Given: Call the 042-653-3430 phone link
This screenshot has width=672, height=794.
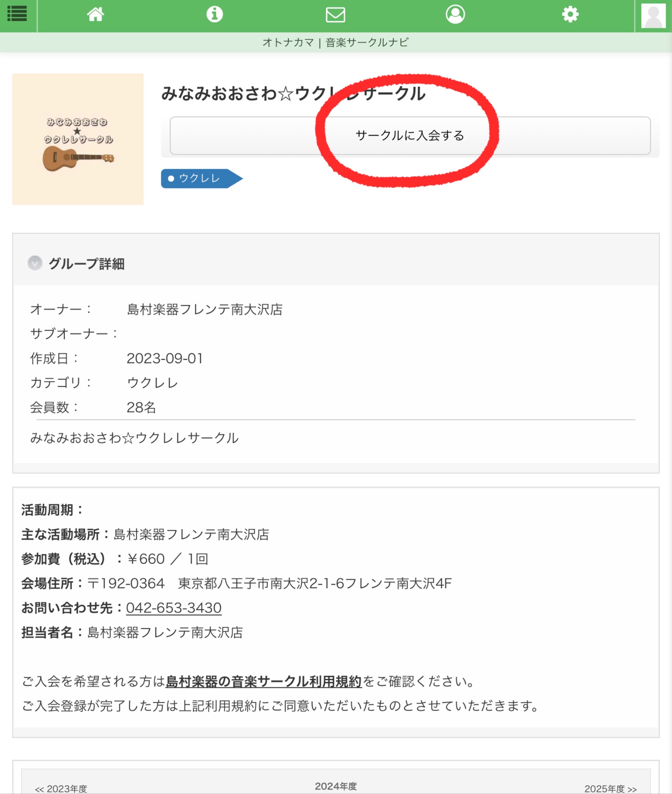Looking at the screenshot, I should 174,608.
